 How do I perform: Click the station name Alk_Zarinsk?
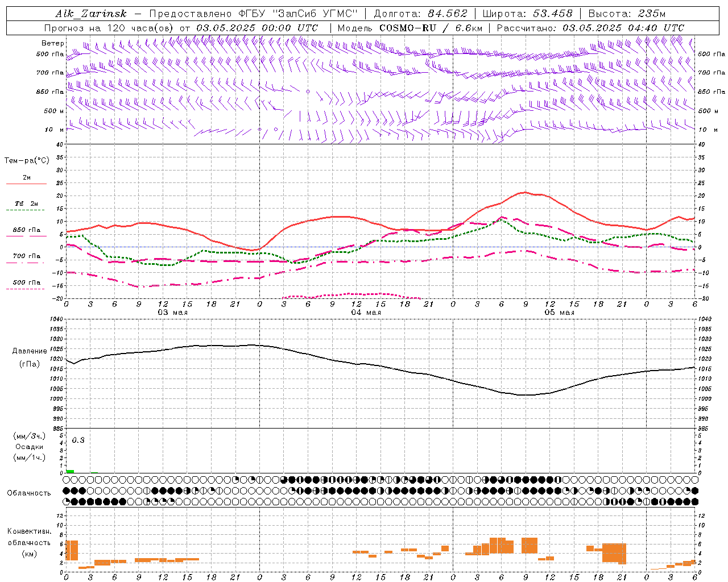point(91,14)
